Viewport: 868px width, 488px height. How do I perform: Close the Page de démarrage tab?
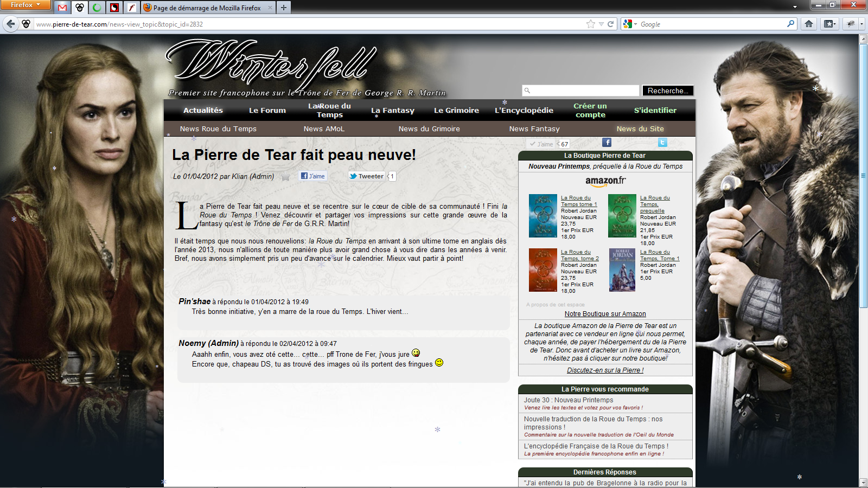click(x=270, y=8)
